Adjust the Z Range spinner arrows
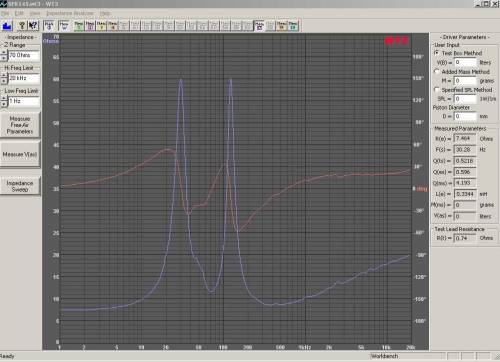 click(x=4, y=55)
